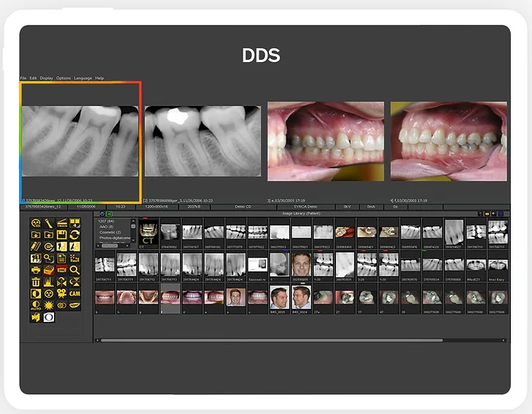532x414 pixels.
Task: Click the printer icon in tool palette
Action: pyautogui.click(x=36, y=270)
